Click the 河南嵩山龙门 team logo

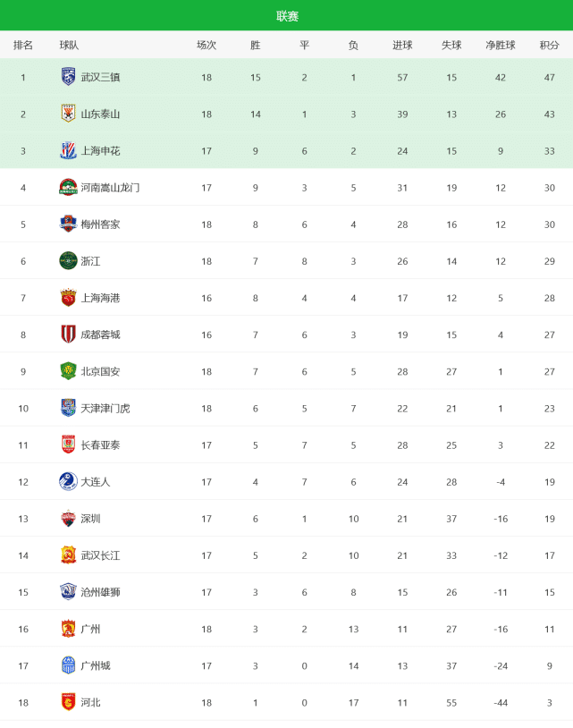68,187
